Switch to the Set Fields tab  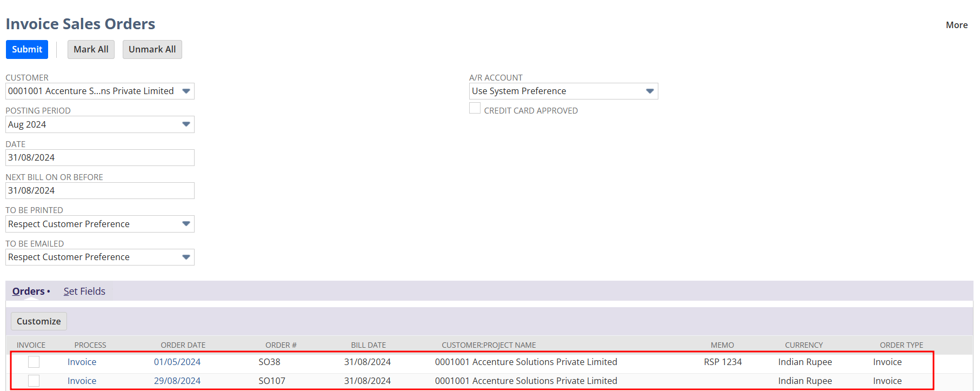point(84,291)
